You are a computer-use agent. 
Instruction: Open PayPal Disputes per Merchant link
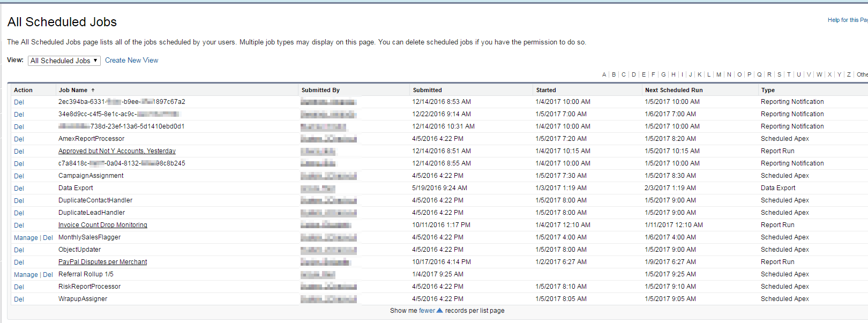(102, 262)
